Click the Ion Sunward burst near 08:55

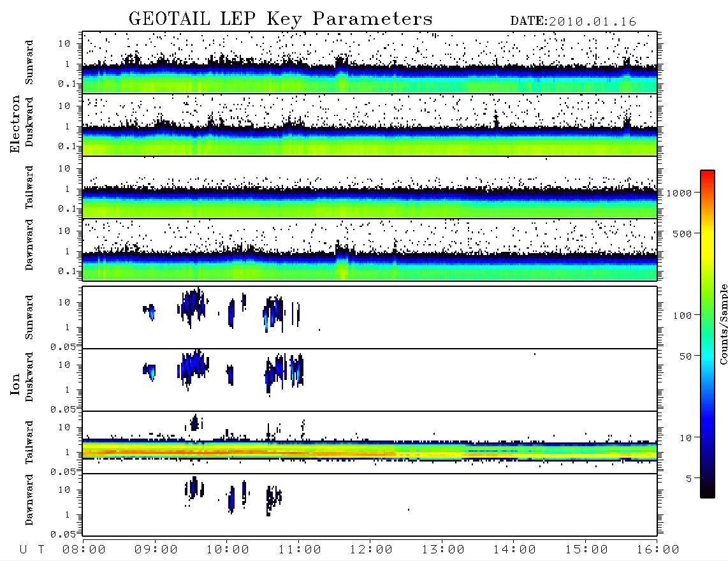coord(150,312)
